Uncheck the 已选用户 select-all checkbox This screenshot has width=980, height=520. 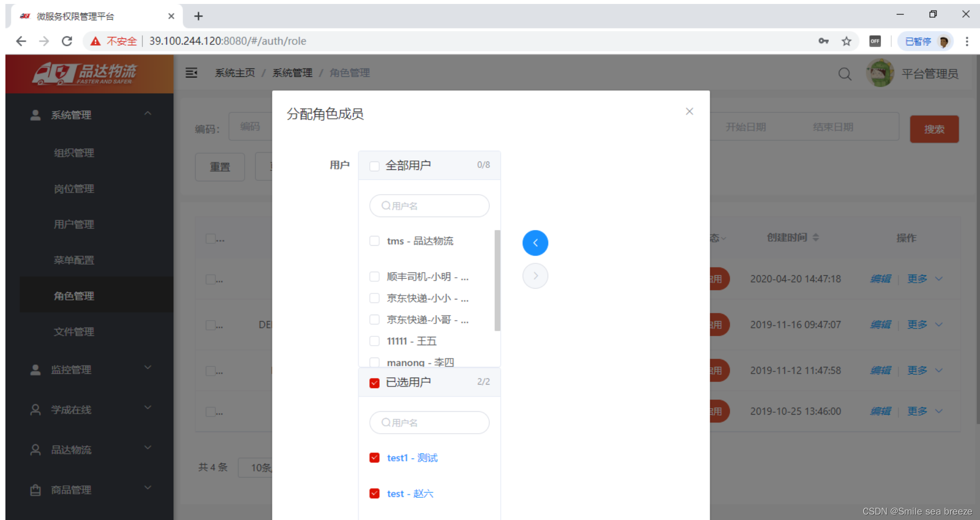click(x=374, y=383)
